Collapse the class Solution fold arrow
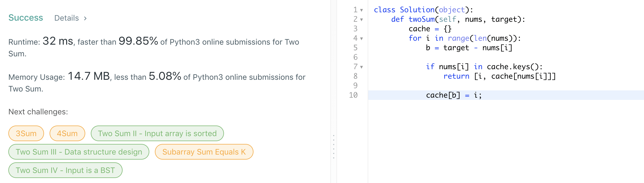Screen dimensions: 644x183 coord(362,10)
